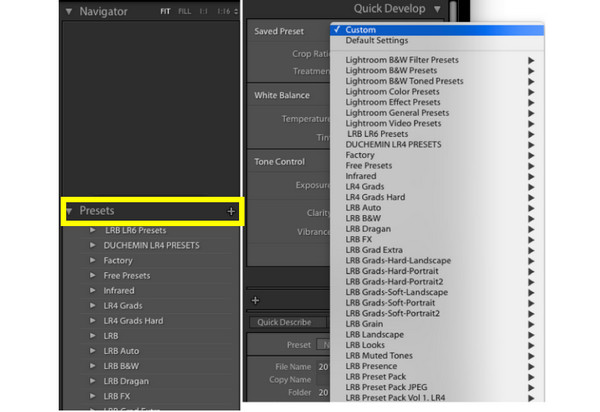Viewport: 600px width, 412px height.
Task: Open Factory submenu in dropdown
Action: (437, 155)
